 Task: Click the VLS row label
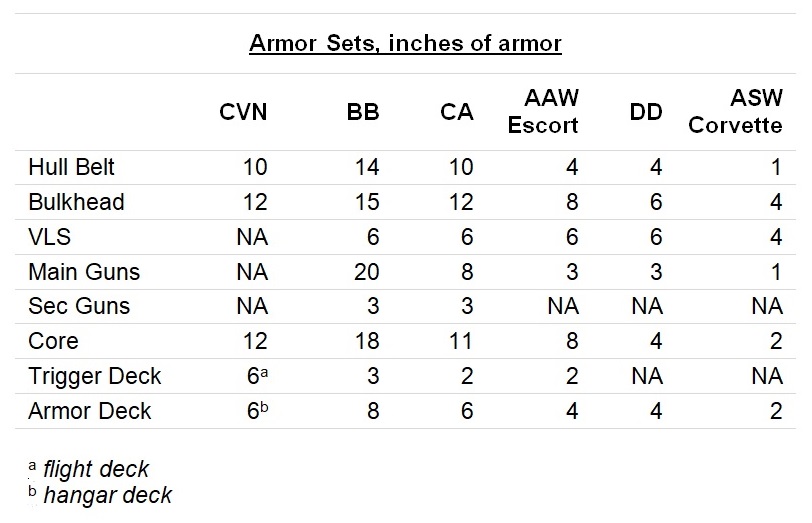49,237
